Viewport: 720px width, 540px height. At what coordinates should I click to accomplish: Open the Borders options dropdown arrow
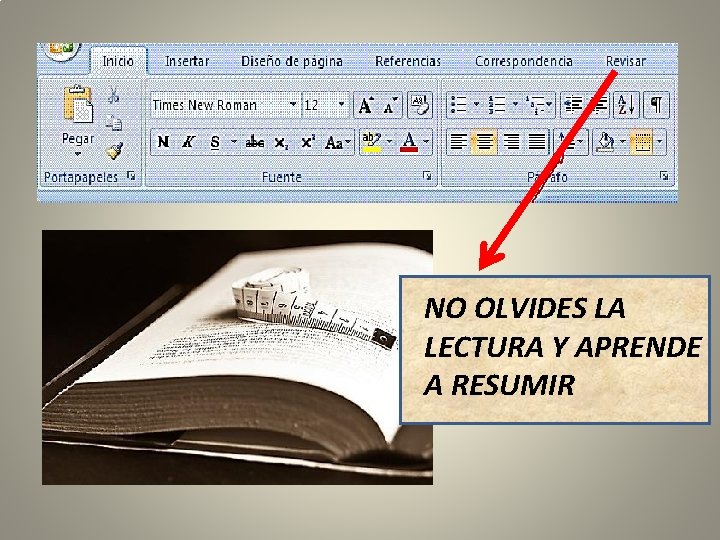coord(660,142)
